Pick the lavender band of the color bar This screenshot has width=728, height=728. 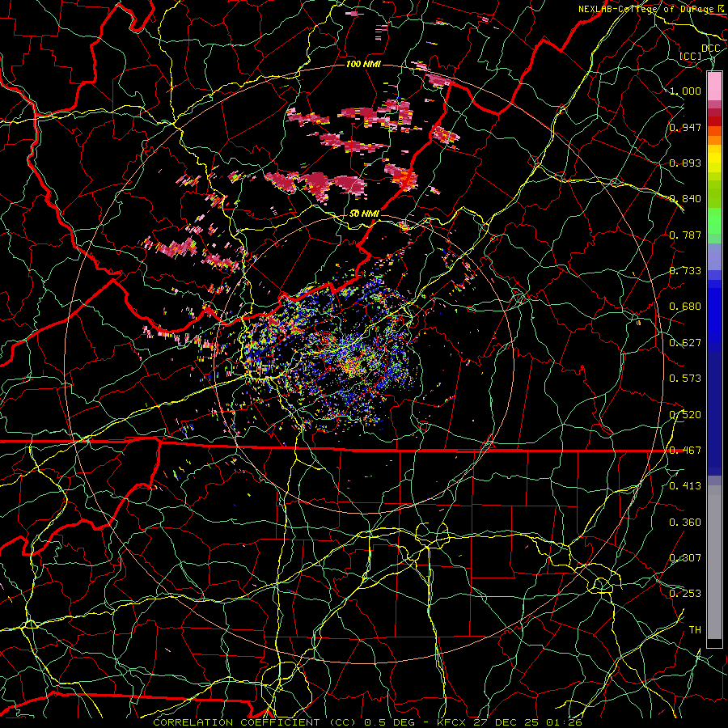(714, 258)
